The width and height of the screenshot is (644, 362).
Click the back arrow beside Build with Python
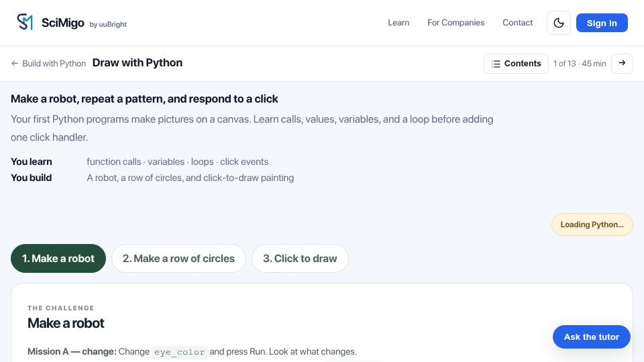click(x=14, y=64)
